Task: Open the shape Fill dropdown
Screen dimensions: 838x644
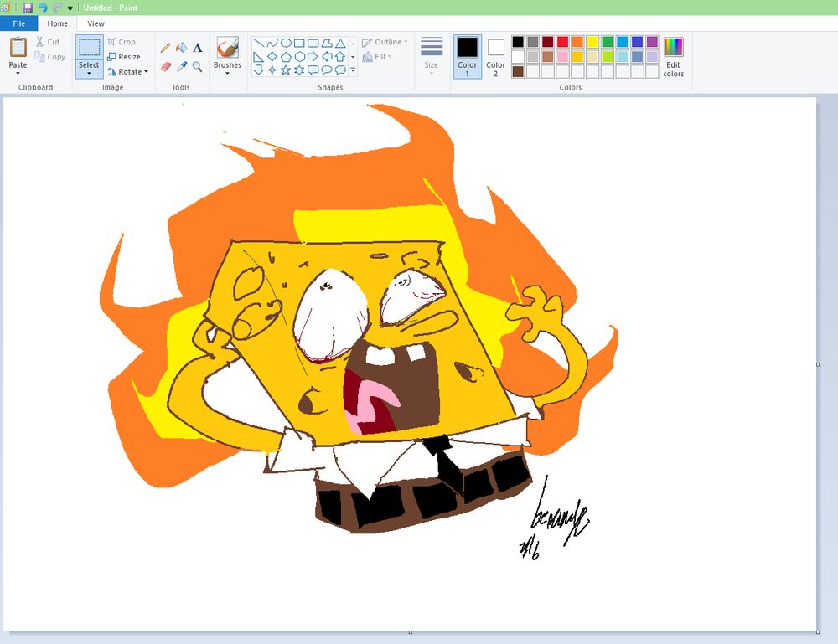Action: (x=377, y=57)
